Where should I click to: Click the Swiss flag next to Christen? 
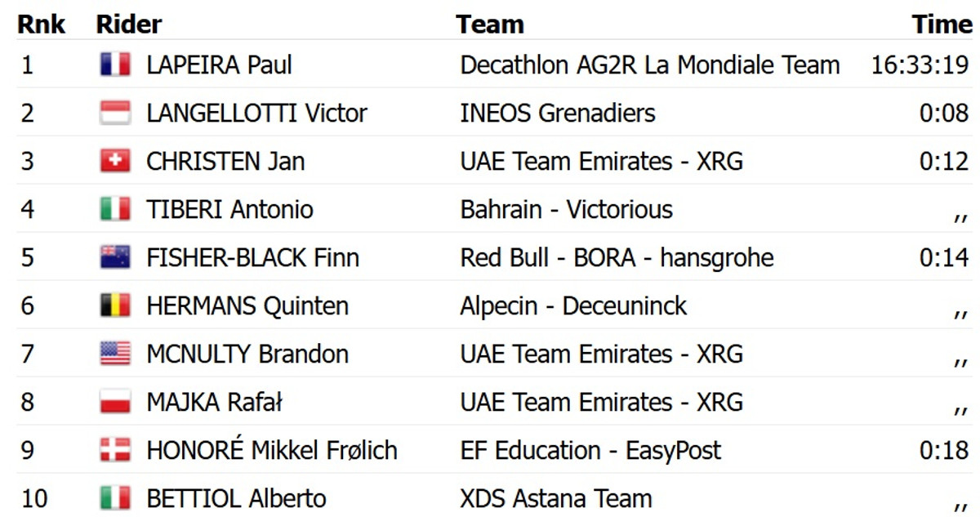pos(115,161)
